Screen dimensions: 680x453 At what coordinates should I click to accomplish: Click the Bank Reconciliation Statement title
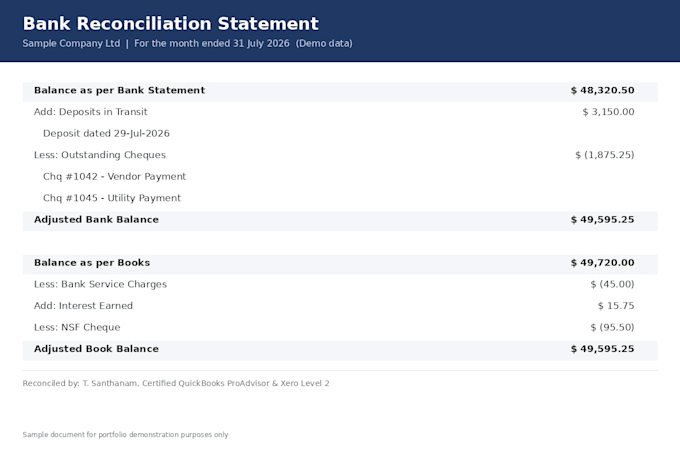pos(170,23)
